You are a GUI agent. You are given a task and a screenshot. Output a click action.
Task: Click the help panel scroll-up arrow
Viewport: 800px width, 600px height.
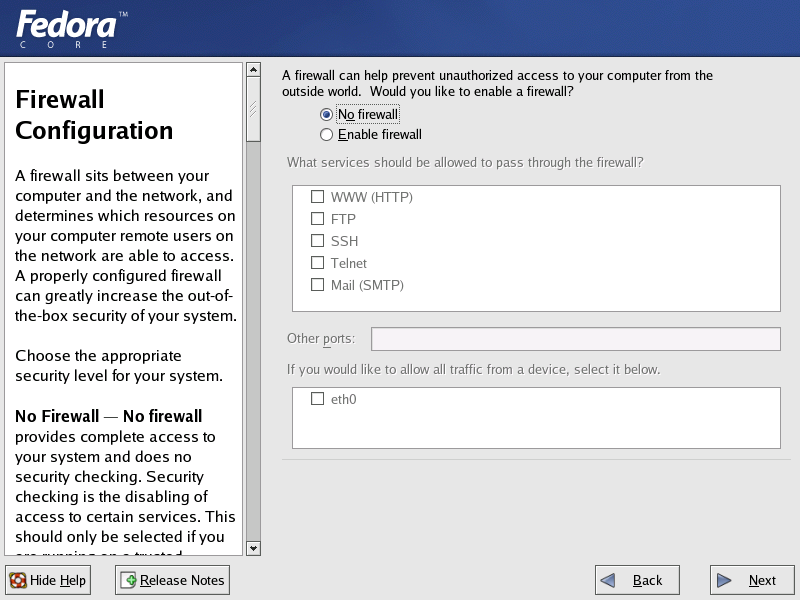pyautogui.click(x=253, y=69)
